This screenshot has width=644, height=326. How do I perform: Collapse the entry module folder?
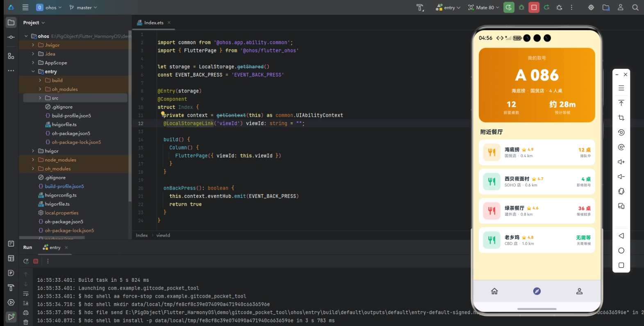pyautogui.click(x=33, y=72)
